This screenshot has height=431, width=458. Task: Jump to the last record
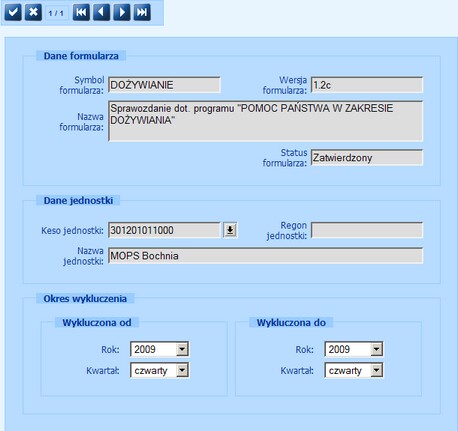coord(142,12)
